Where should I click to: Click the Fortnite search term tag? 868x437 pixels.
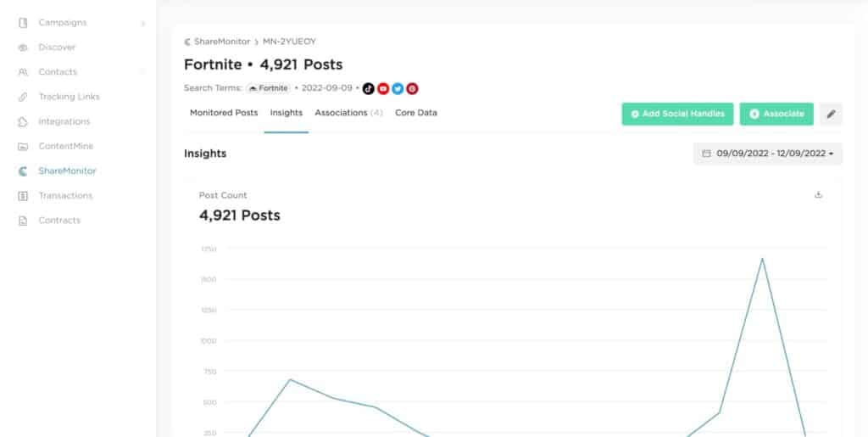[269, 88]
